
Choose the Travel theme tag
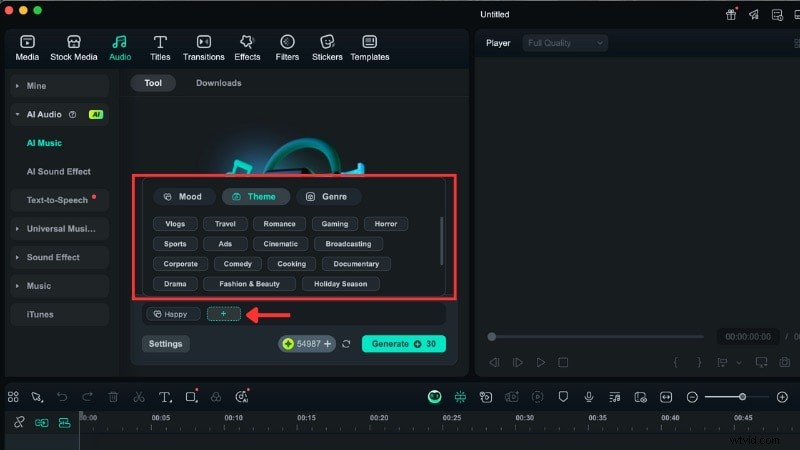tap(225, 223)
